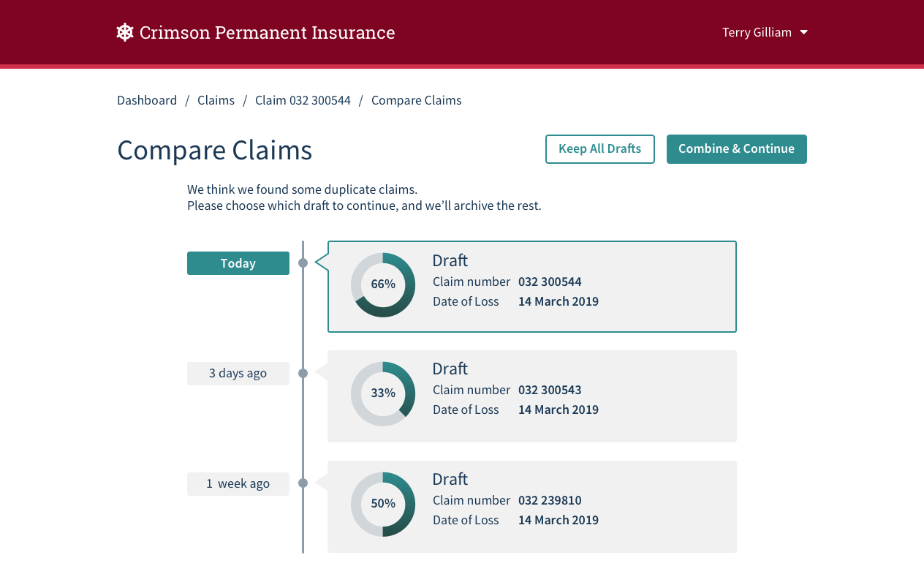Image resolution: width=924 pixels, height=585 pixels.
Task: Click the 66% progress ring
Action: [383, 284]
